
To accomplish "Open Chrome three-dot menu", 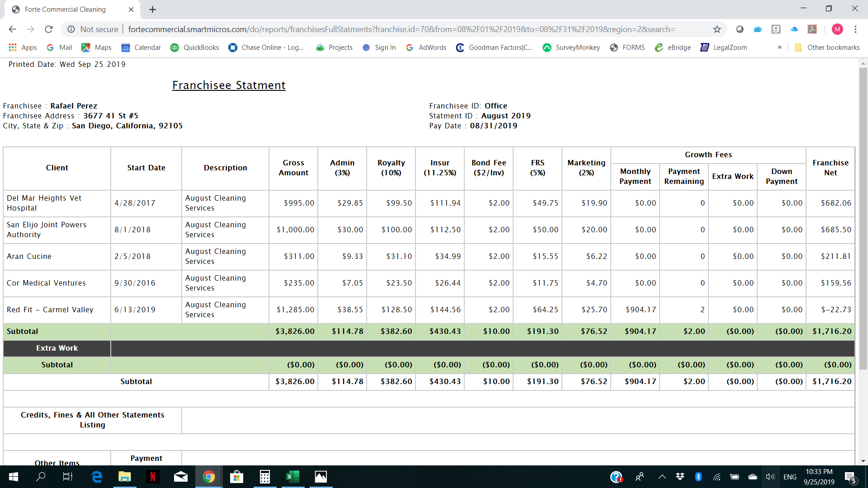I will coord(855,29).
